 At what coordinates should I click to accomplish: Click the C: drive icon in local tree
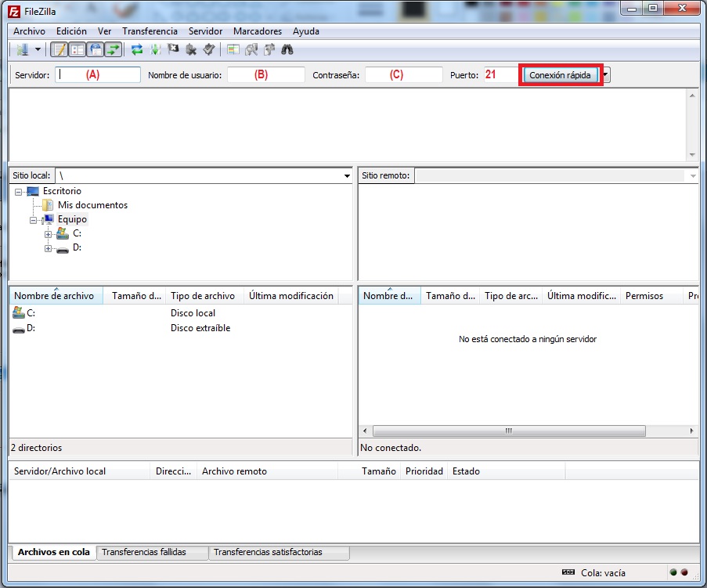[63, 233]
